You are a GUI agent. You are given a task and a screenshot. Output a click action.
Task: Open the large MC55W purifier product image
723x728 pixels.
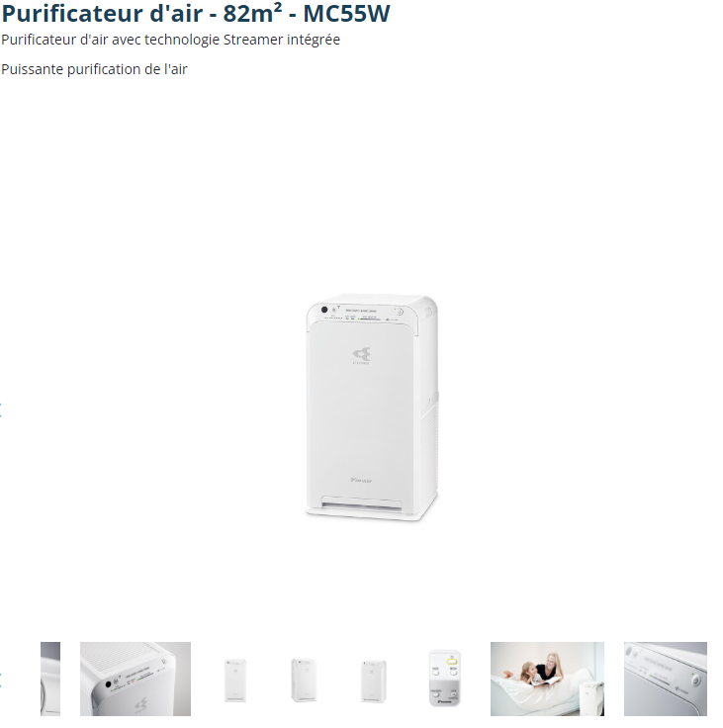(x=372, y=408)
